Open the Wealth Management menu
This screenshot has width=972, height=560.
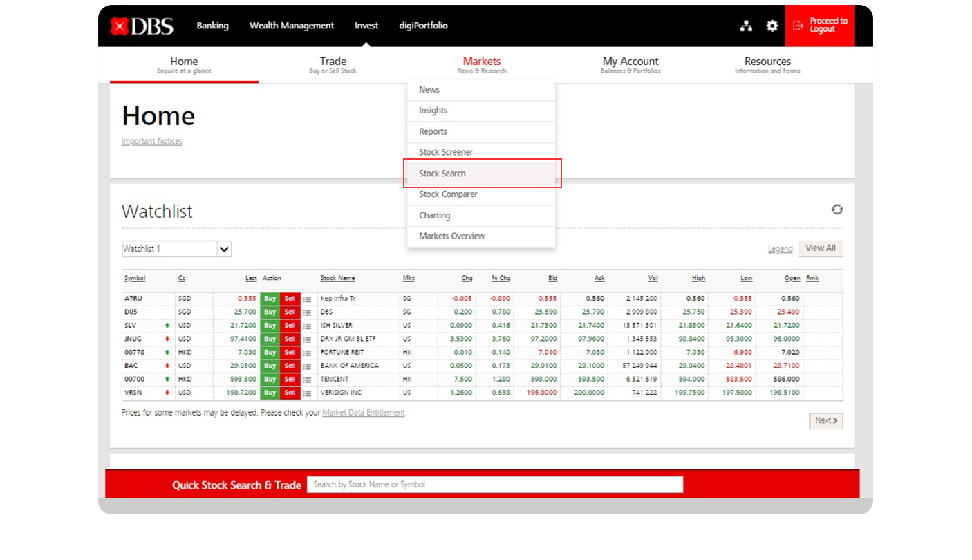click(x=292, y=26)
